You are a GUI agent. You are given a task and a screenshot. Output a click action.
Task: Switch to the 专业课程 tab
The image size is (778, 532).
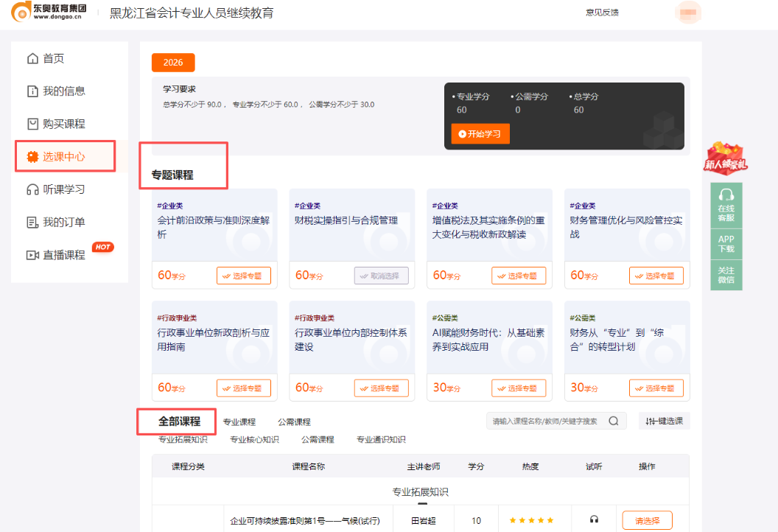(239, 421)
